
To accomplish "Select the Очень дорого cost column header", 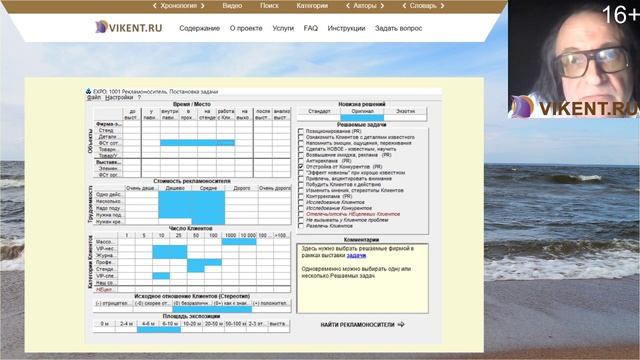I will coord(275,188).
